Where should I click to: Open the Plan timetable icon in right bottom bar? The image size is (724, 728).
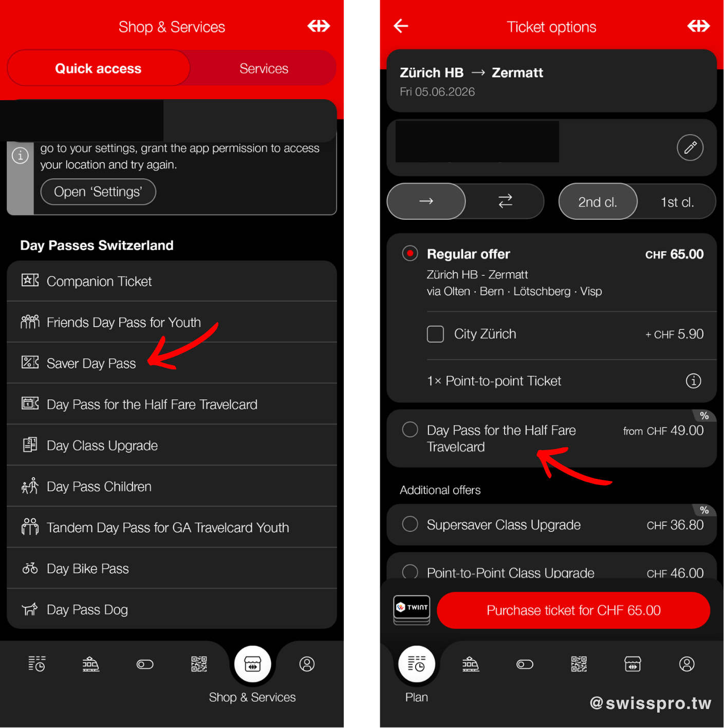coord(416,664)
